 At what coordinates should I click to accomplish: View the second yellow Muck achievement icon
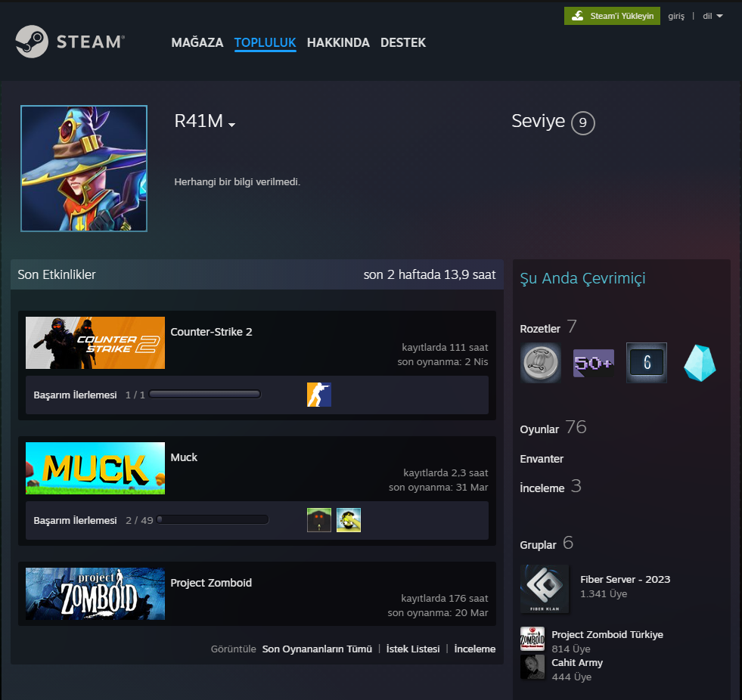coord(348,520)
